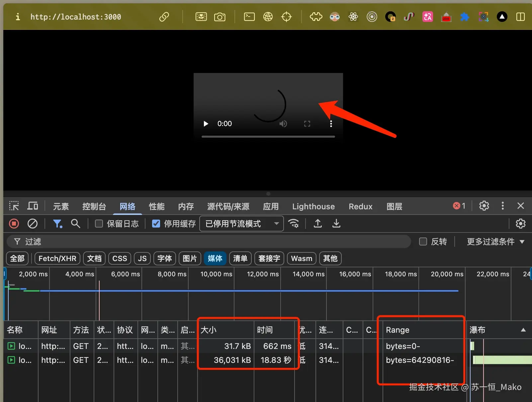Toggle the Fetch/XHR type filter
Viewport: 532px width, 402px height.
57,258
